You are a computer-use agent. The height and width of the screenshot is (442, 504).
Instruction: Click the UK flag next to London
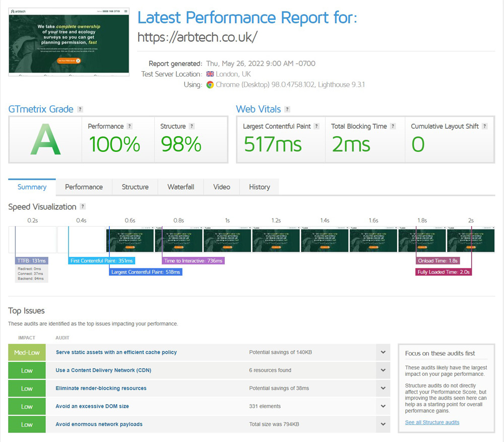210,74
